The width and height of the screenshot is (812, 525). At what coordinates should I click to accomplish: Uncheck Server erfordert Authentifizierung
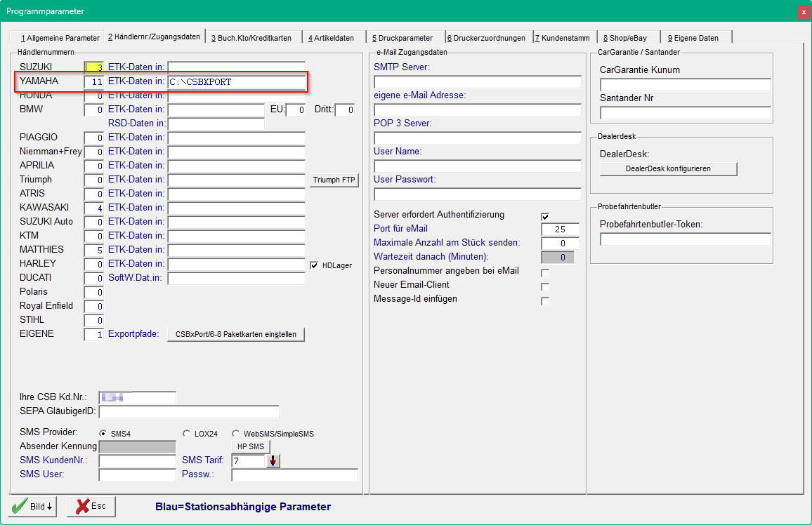pos(545,216)
